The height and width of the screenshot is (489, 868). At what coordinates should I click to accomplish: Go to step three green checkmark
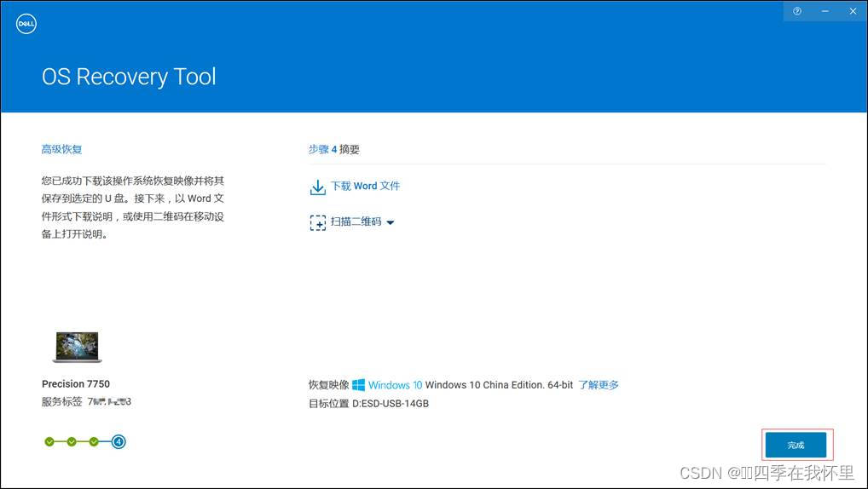[94, 441]
